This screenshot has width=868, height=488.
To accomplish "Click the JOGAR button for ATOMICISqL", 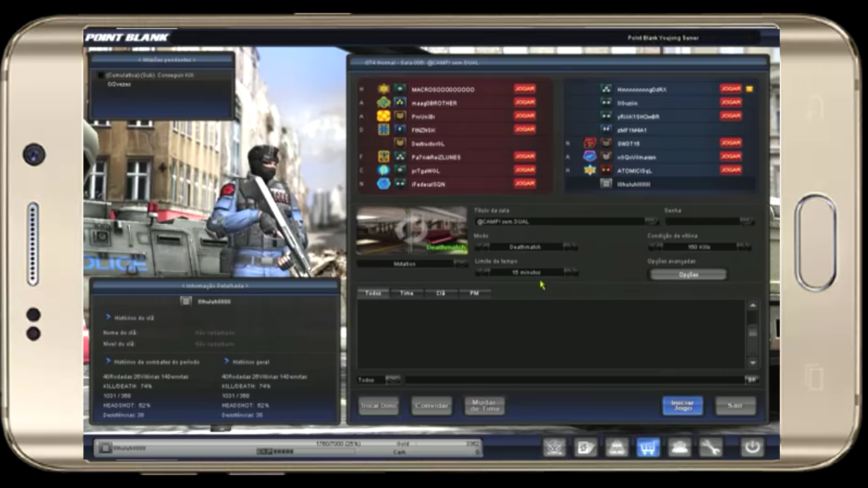I will [x=731, y=170].
